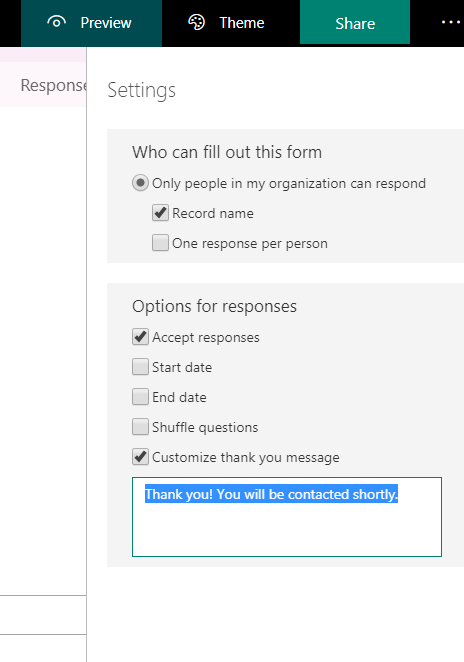Open the Preview view
This screenshot has width=464, height=662.
[91, 23]
